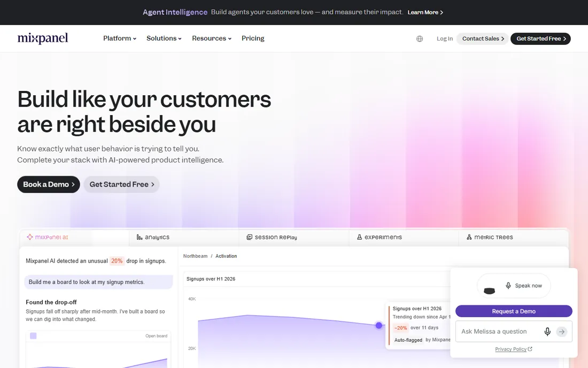Switch to the Metric Trees tab
588x368 pixels.
(513, 237)
